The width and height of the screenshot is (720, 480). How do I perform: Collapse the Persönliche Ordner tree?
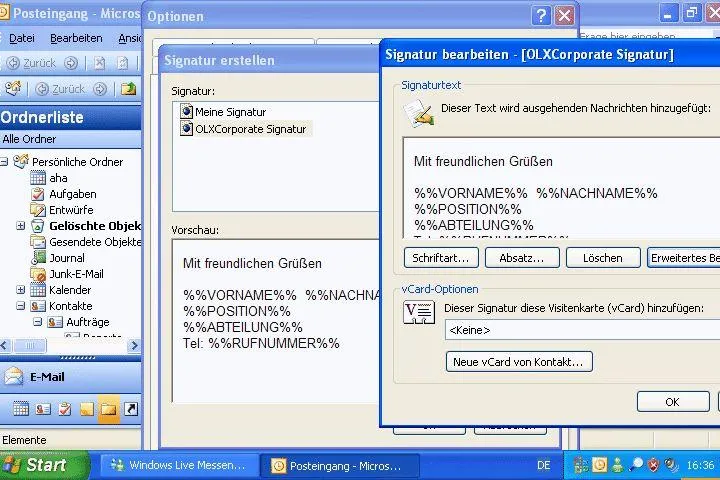point(4,162)
